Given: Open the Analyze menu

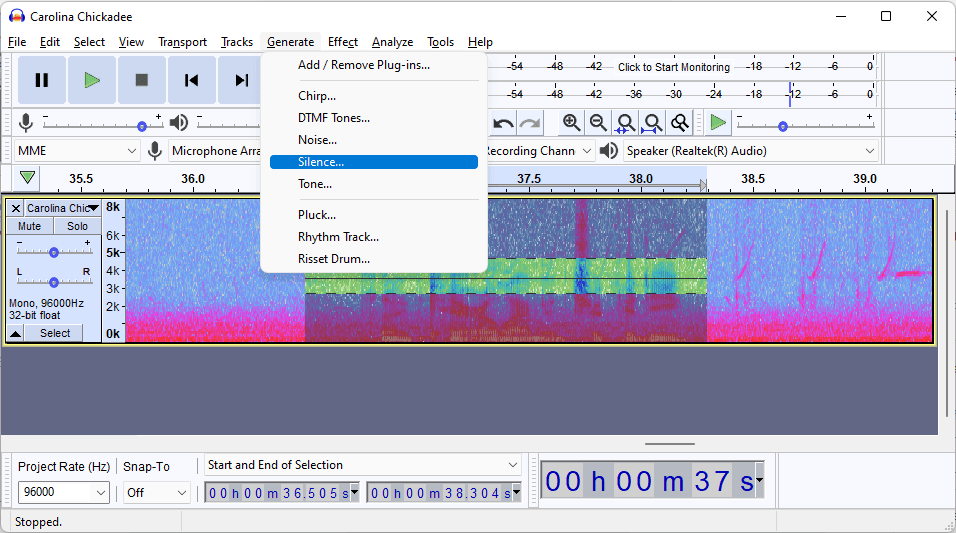Looking at the screenshot, I should click(x=392, y=42).
